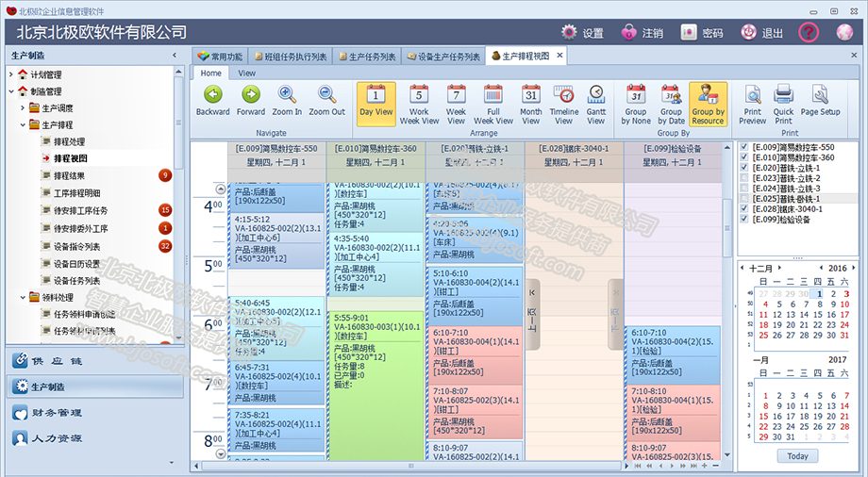868x477 pixels.
Task: Uncheck resource [E.010]简易数控车-360
Action: [x=744, y=157]
